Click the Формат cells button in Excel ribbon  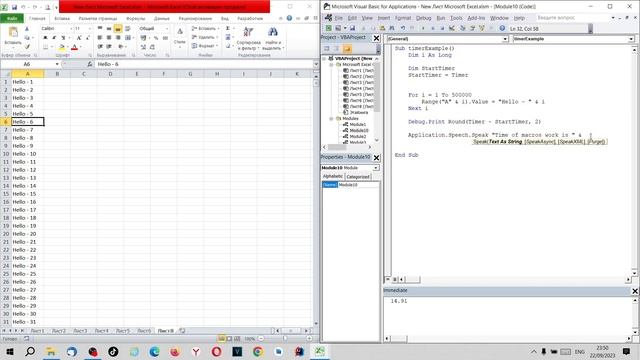[x=205, y=46]
